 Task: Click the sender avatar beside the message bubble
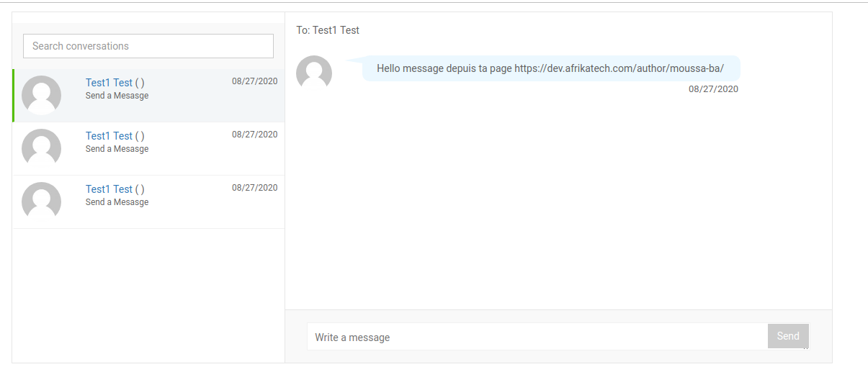point(314,73)
